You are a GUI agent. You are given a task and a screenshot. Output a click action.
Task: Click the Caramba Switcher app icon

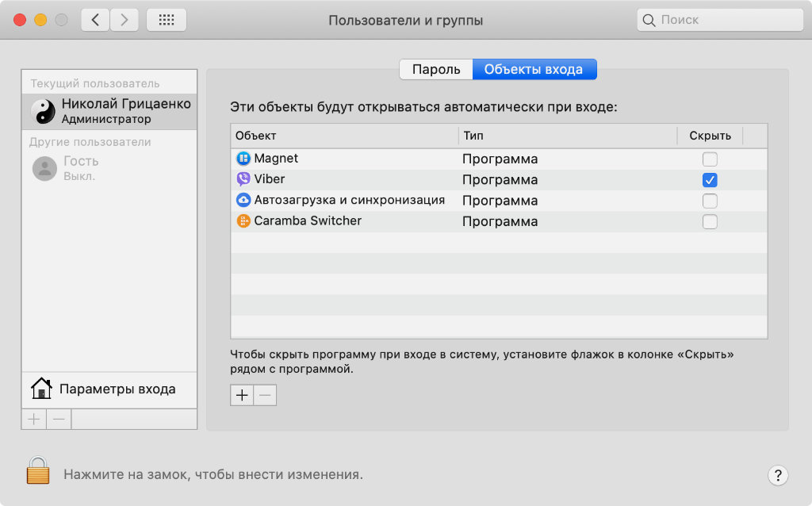coord(243,221)
